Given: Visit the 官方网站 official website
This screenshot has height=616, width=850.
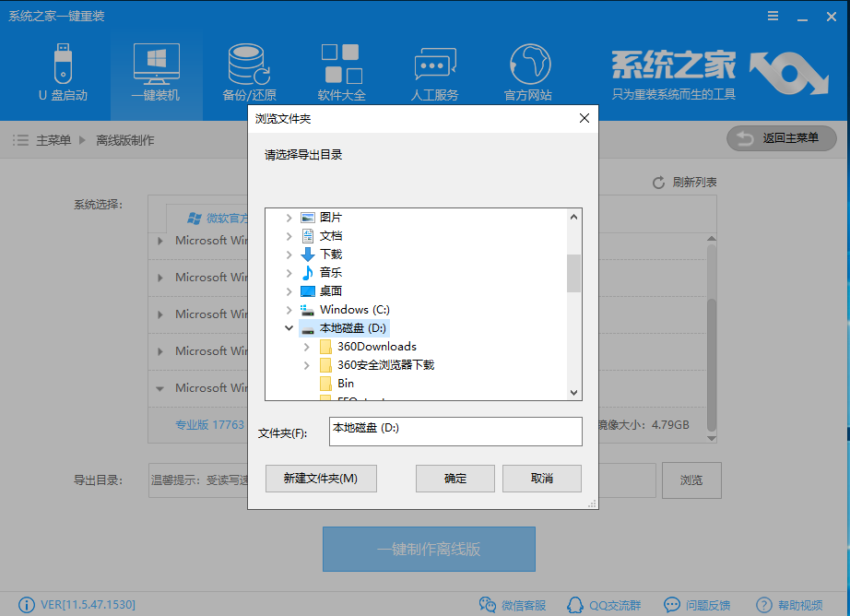Looking at the screenshot, I should point(527,69).
